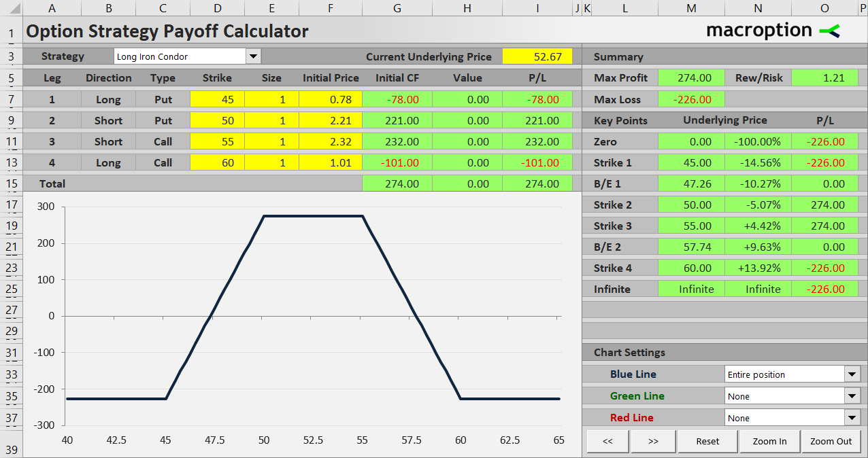Click the Reset button

pyautogui.click(x=707, y=441)
